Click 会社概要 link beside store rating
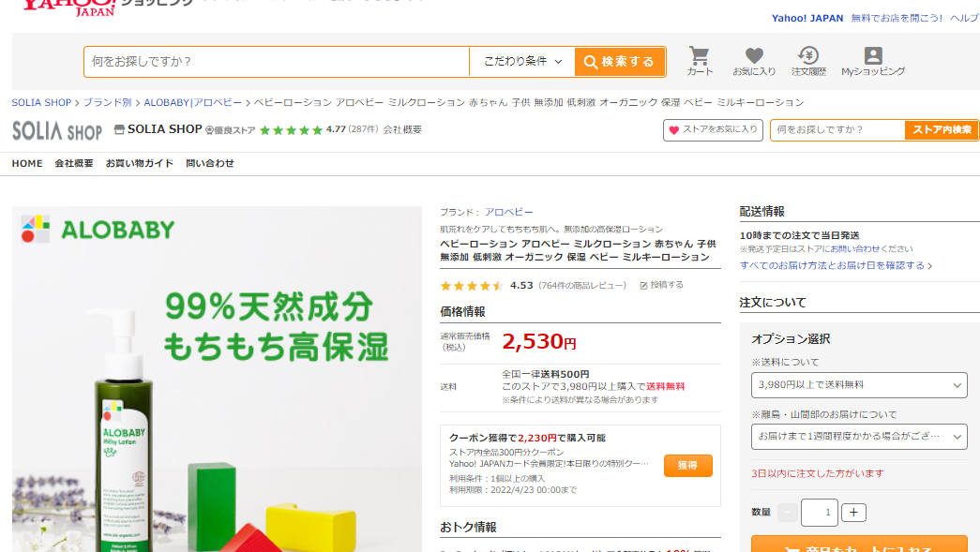The height and width of the screenshot is (552, 980). pyautogui.click(x=402, y=130)
